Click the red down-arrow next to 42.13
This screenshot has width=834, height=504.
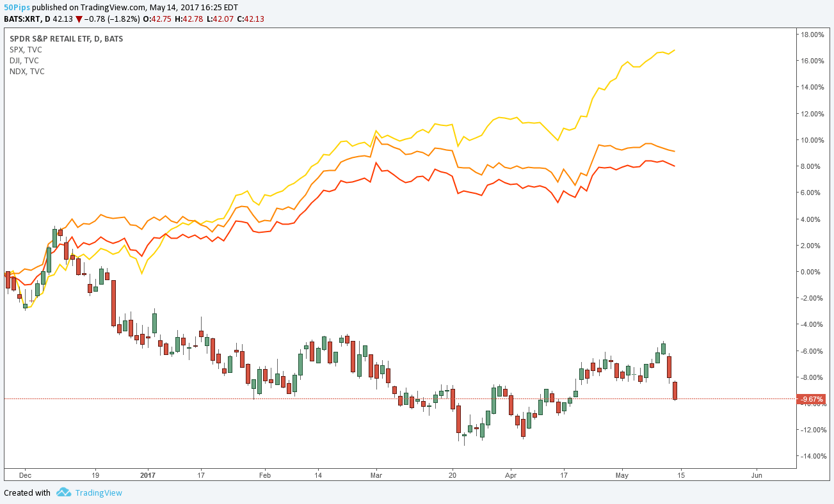[79, 19]
